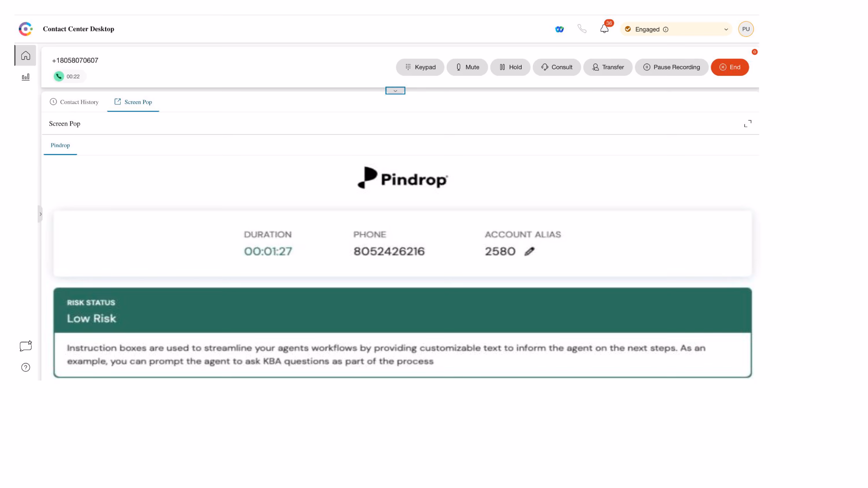Select the Pindrop sub-tab

[x=60, y=146]
